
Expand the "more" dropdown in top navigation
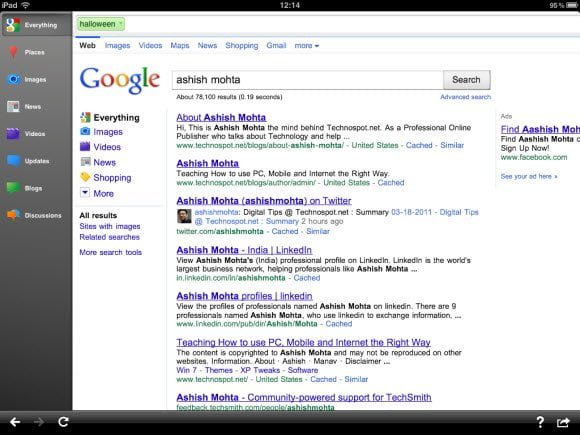click(307, 45)
